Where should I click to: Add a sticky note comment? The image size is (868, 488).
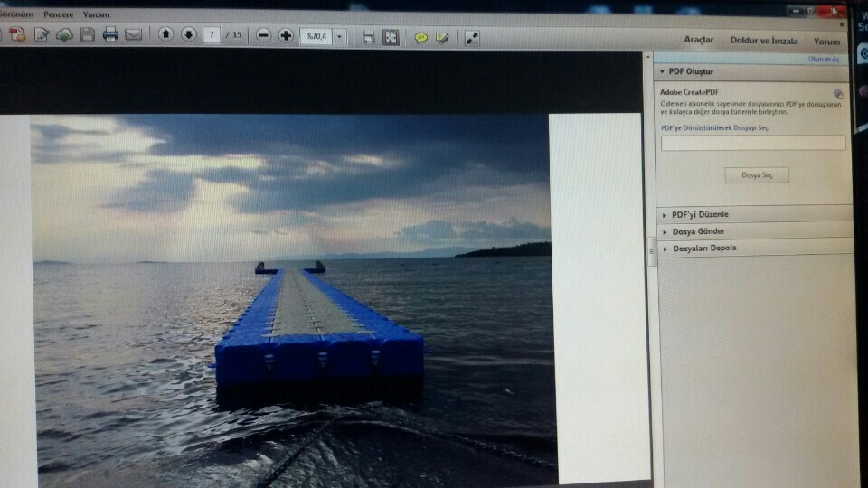tap(420, 38)
